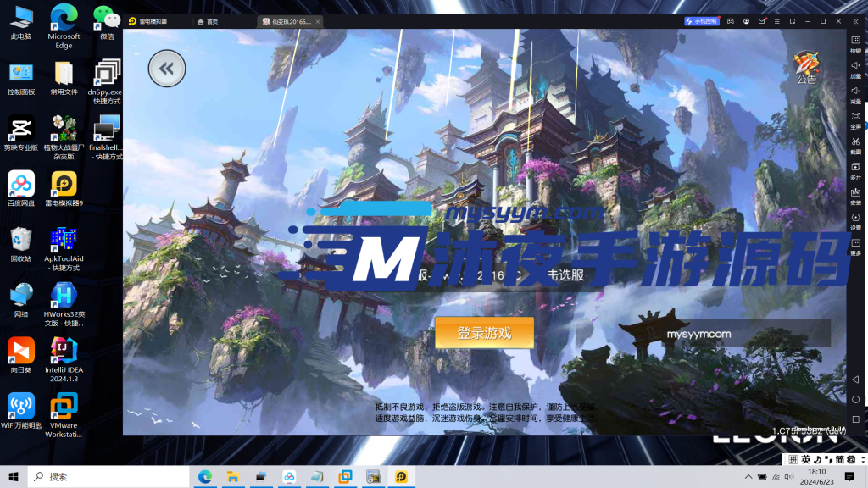This screenshot has width=868, height=488.
Task: Open the dnSpy.exe desktop shortcut
Action: click(106, 75)
